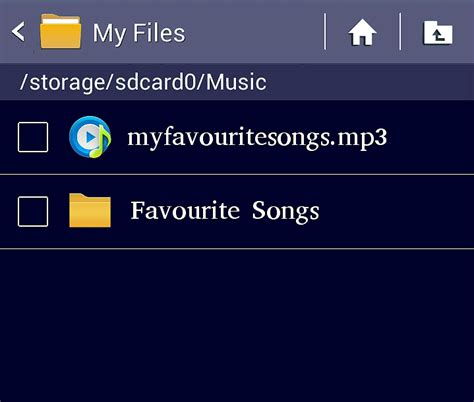This screenshot has width=474, height=402.
Task: Open the myfavouritesongs.mp3 file name
Action: pos(257,138)
